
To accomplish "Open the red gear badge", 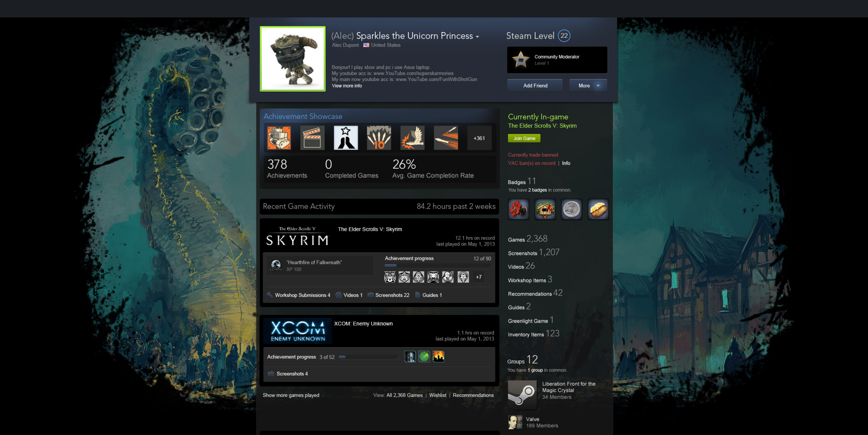I will 518,209.
